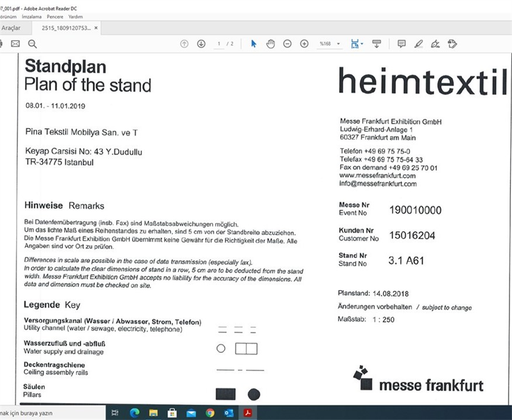Launch Google Chrome from the taskbar
The width and height of the screenshot is (512, 420).
pos(210,413)
